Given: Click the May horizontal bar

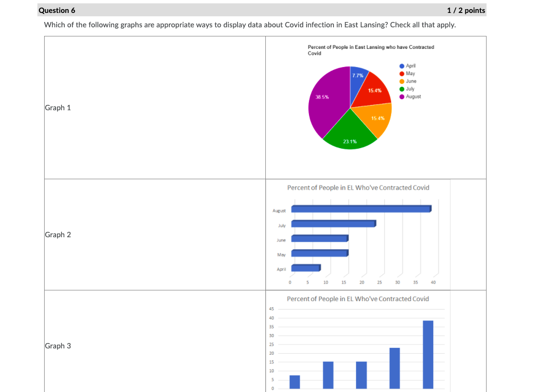Looking at the screenshot, I should pyautogui.click(x=320, y=253).
